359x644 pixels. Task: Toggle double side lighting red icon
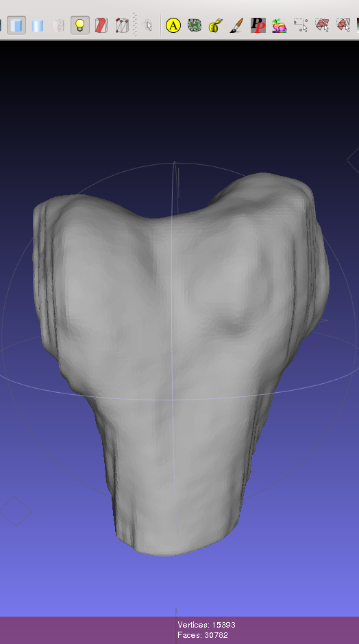point(101,25)
